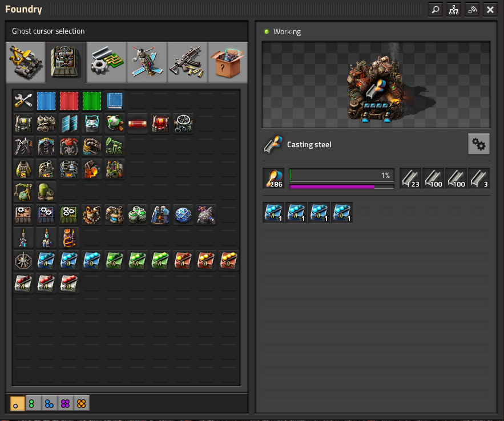Choose the green assembling machine 3
This screenshot has width=504, height=421.
(69, 215)
